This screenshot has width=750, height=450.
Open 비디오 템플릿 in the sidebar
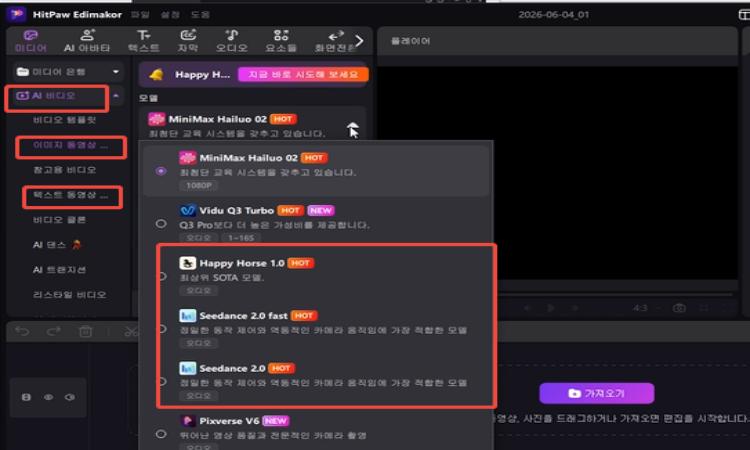64,120
